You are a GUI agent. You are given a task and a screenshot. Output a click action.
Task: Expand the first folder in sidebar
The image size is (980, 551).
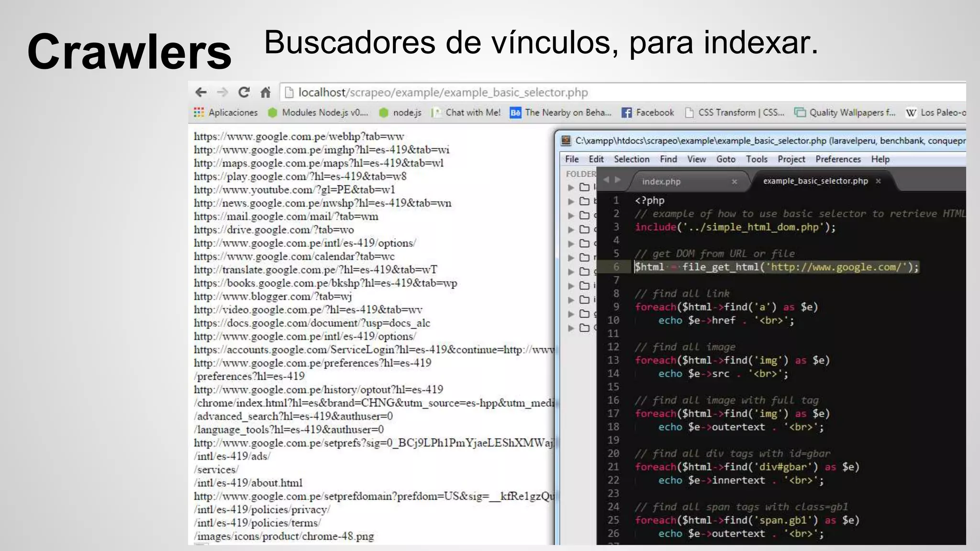[x=571, y=187]
